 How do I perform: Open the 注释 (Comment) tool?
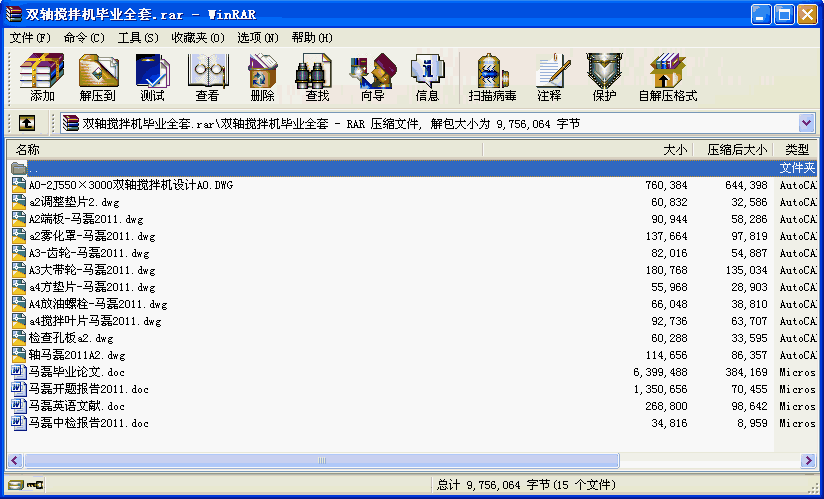click(550, 77)
